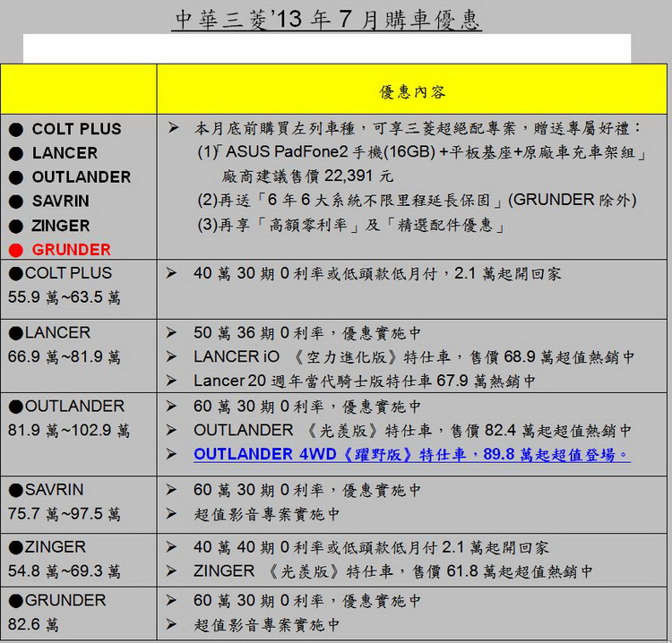
Task: Open the OUTLANDER 4WD 躍野版 blue link
Action: 411,455
